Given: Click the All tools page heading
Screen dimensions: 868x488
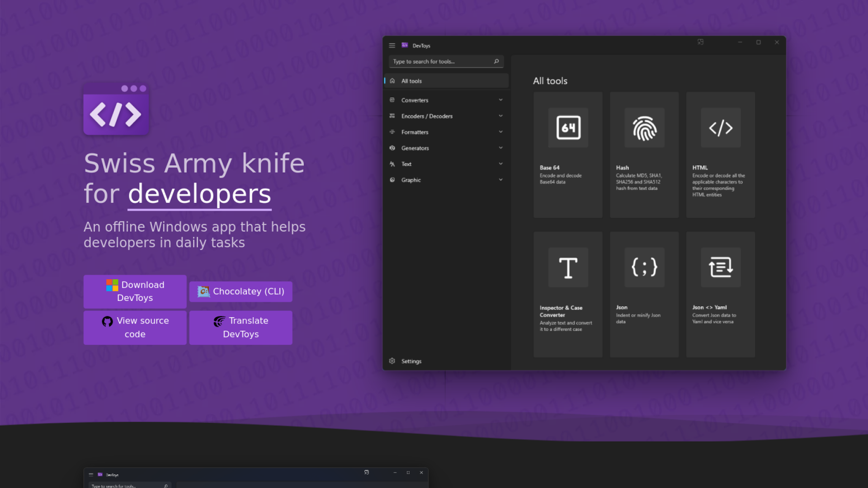Looking at the screenshot, I should [550, 81].
